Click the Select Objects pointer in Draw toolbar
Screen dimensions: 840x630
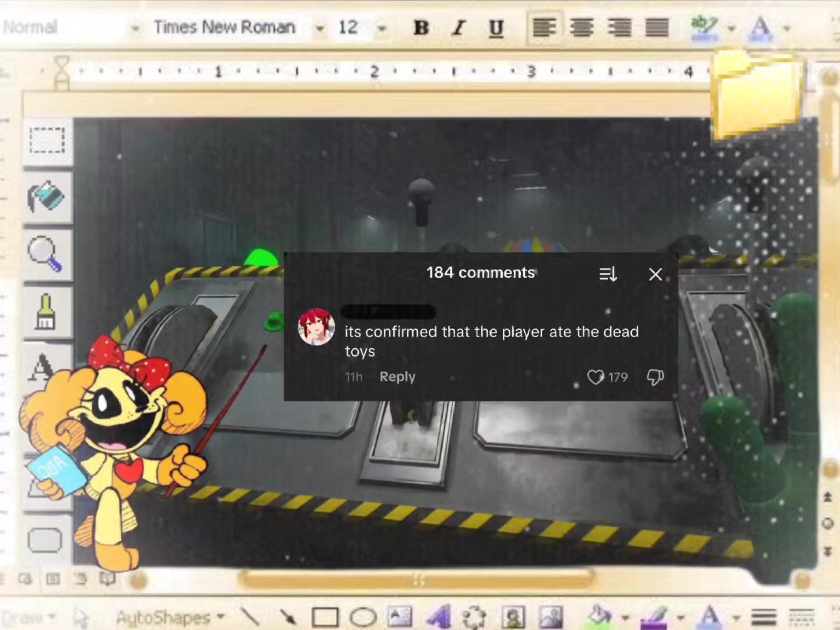coord(81,617)
